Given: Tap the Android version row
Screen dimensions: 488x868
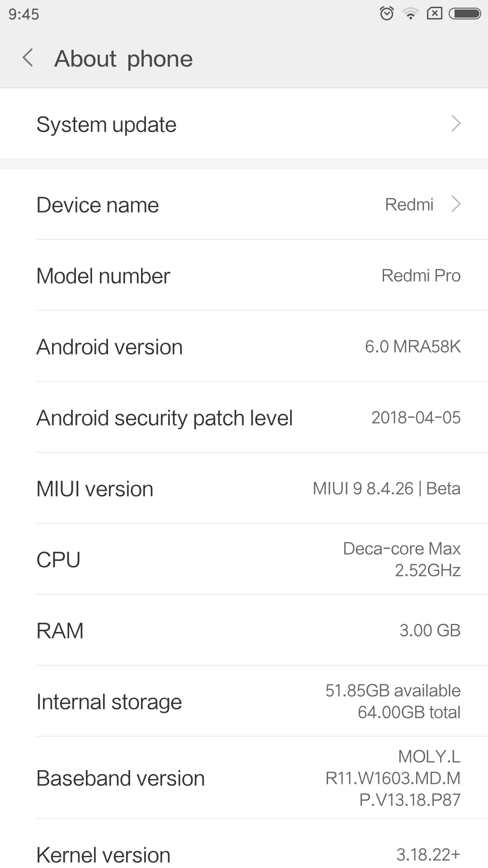Looking at the screenshot, I should click(x=244, y=346).
